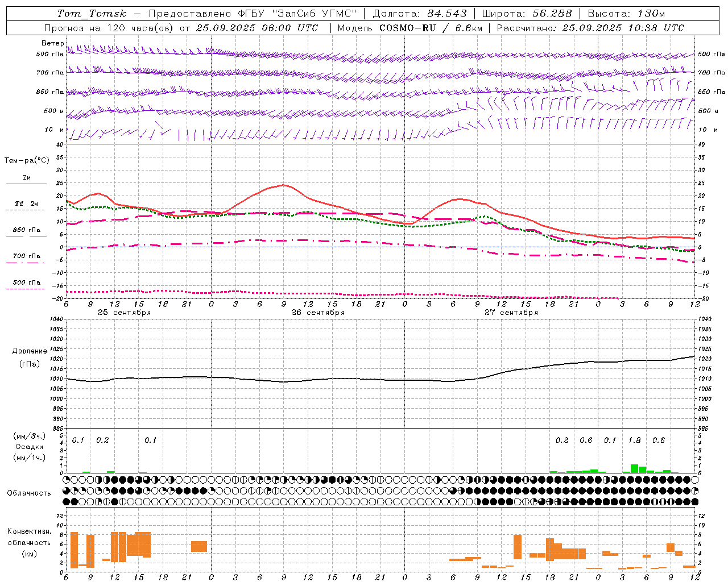Click the (мм/1ч.) precipitation unit label
Screen dimensions: 728x582
(29, 458)
